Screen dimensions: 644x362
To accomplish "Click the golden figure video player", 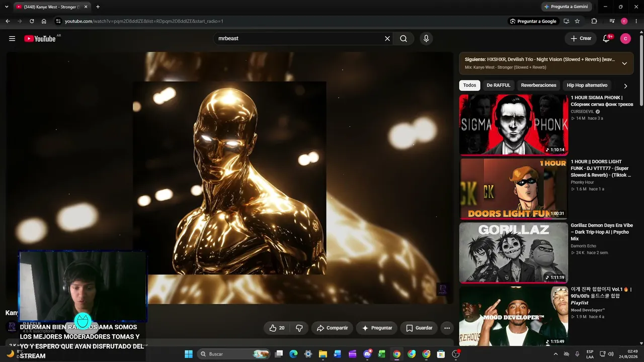I will coord(230,178).
